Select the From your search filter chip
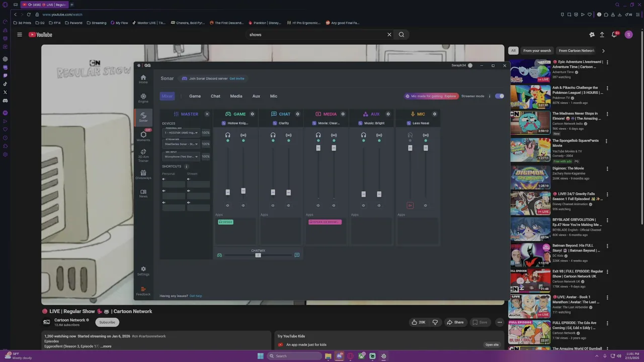The image size is (644, 362). coord(537,50)
